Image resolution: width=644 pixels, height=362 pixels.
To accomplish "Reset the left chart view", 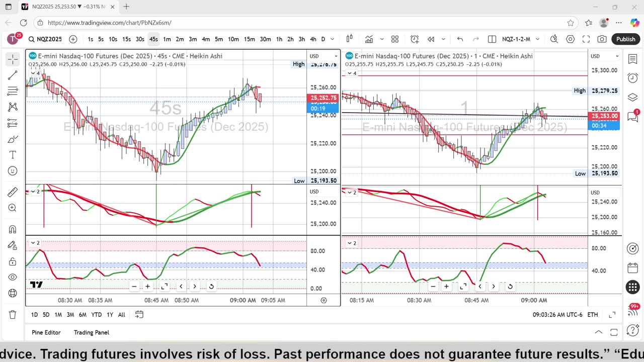I will click(211, 287).
